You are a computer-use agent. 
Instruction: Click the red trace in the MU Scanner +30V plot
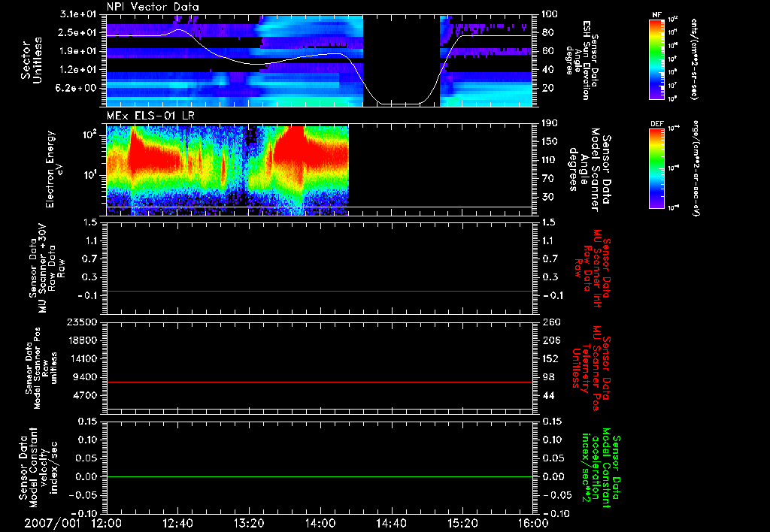[319, 291]
